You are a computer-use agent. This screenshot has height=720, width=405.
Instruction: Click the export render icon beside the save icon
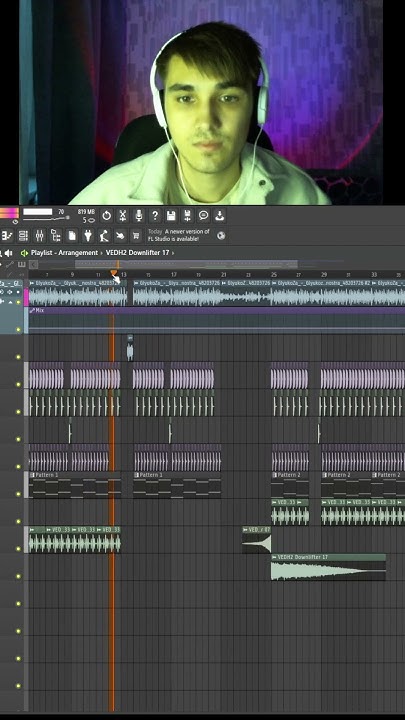[x=187, y=215]
